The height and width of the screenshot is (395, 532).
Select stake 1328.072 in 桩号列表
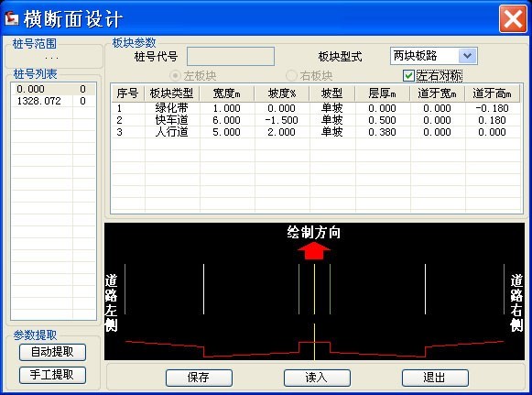click(54, 101)
